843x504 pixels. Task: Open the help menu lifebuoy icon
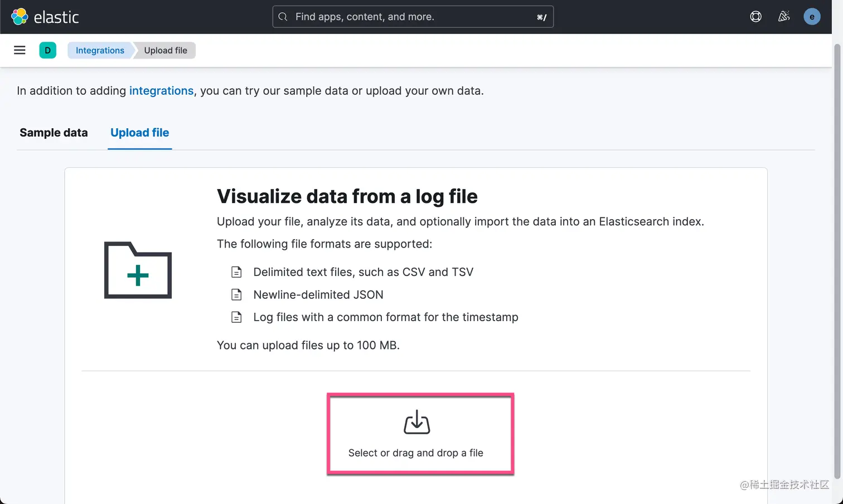pyautogui.click(x=755, y=17)
